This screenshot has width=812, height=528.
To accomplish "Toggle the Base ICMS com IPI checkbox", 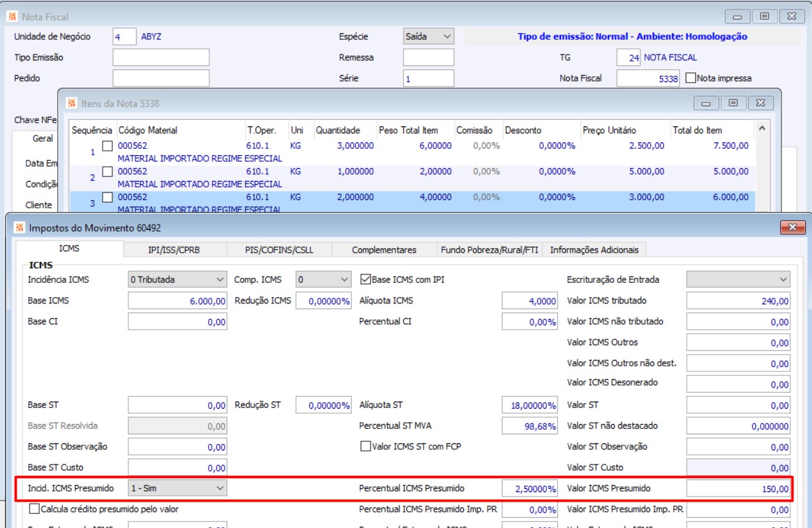I will tap(366, 280).
